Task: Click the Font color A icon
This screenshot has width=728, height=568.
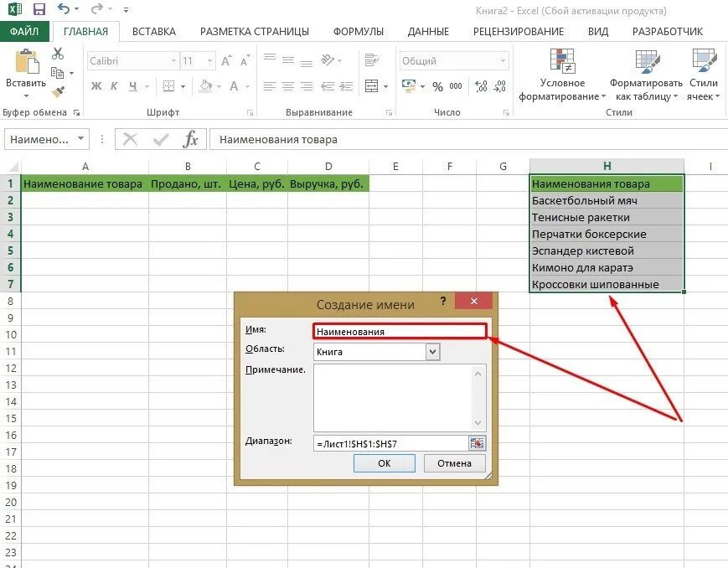Action: coord(234,86)
